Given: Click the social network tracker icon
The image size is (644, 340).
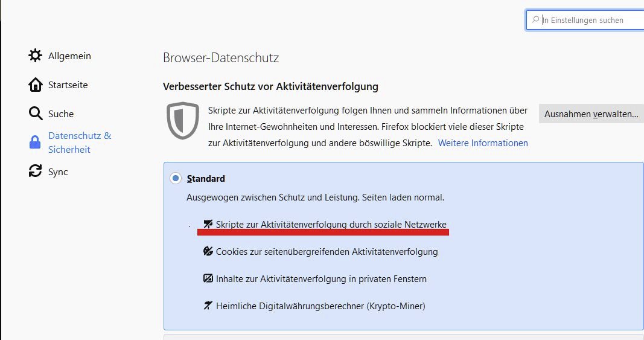Looking at the screenshot, I should (208, 224).
